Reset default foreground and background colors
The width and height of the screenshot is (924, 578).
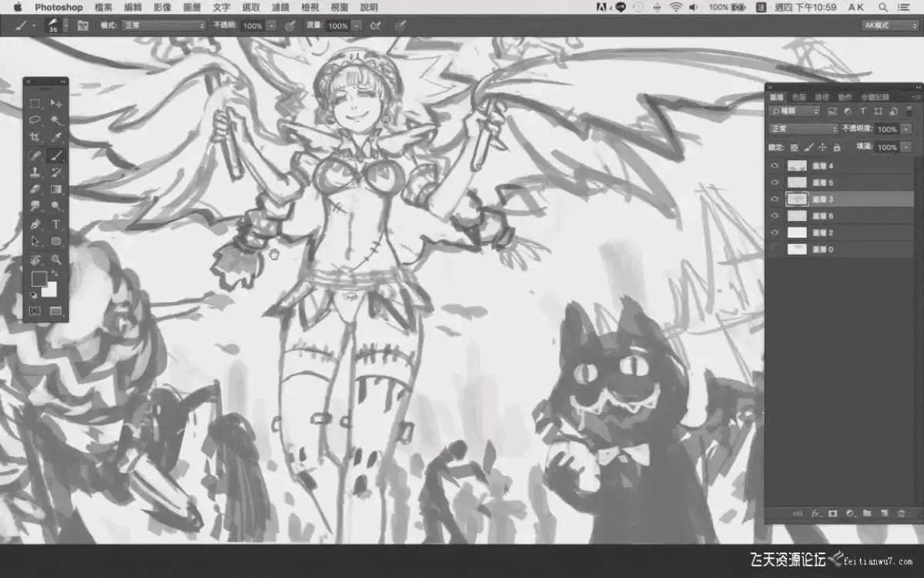33,295
